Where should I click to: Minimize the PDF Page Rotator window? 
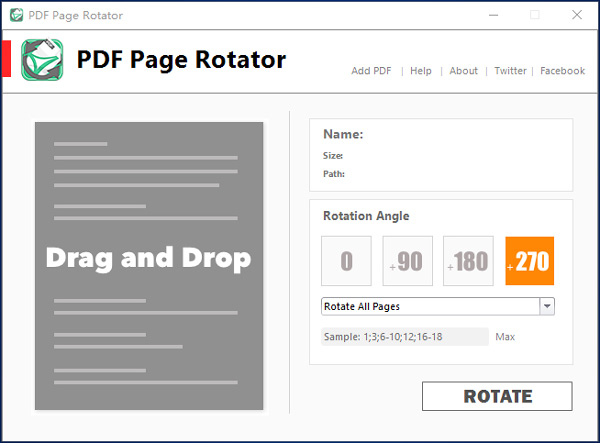point(494,15)
